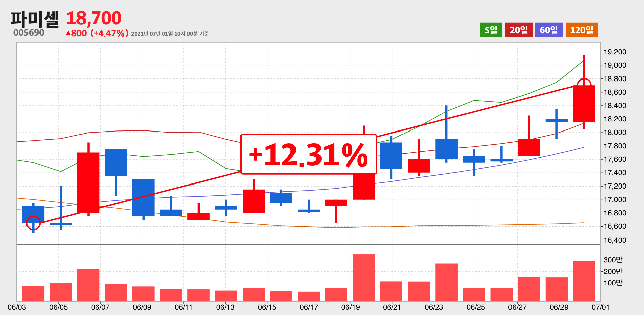The height and width of the screenshot is (315, 644).
Task: Select the green 5일 moving average legend
Action: (491, 30)
